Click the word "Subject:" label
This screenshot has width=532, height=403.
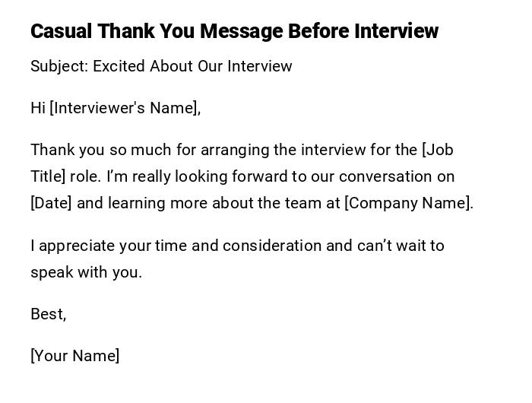tap(59, 66)
